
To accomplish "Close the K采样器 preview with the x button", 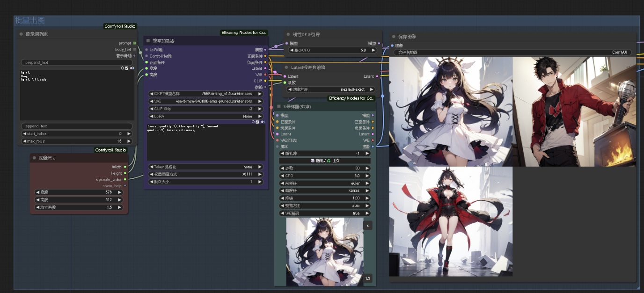I will coord(368,226).
